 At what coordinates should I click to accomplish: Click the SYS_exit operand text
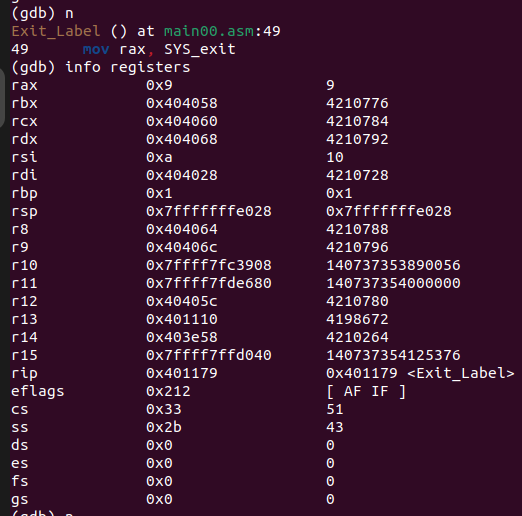tap(200, 49)
